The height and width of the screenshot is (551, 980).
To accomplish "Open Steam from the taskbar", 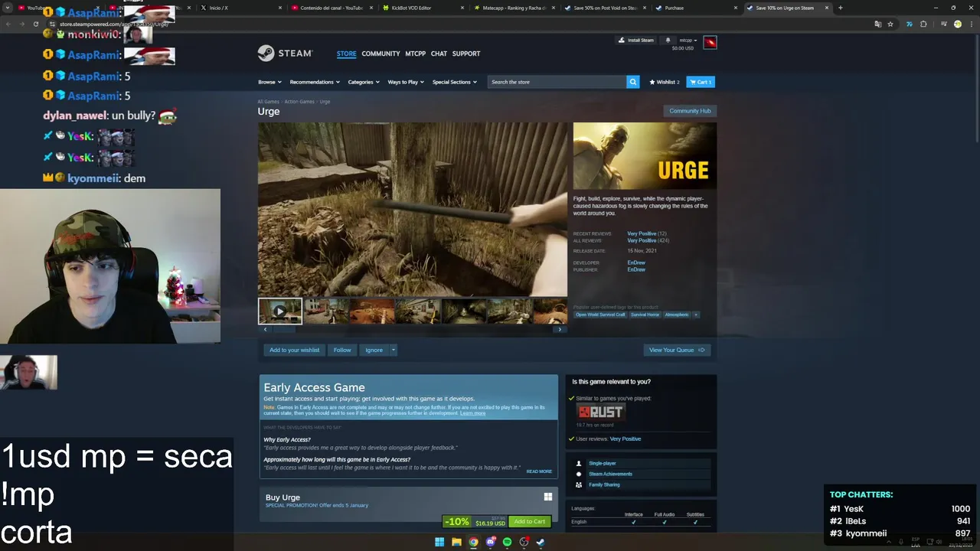I will point(541,542).
